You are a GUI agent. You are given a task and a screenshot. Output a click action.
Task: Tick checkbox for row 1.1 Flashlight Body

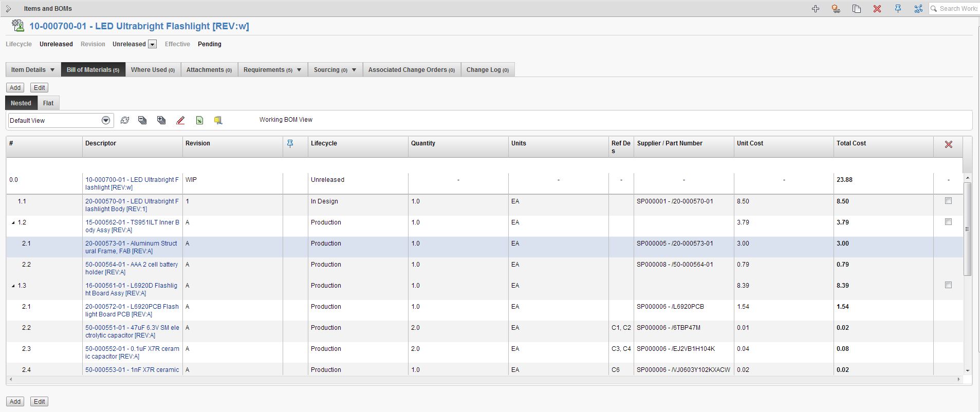tap(948, 201)
